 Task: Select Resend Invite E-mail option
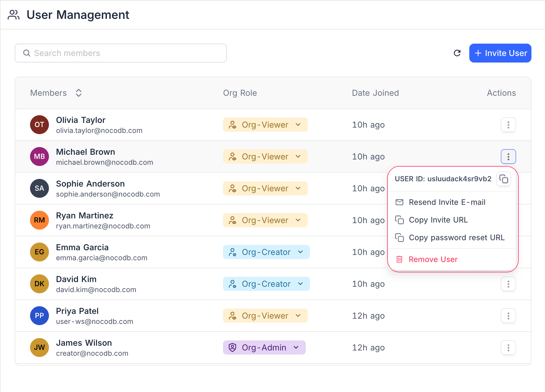tap(447, 202)
